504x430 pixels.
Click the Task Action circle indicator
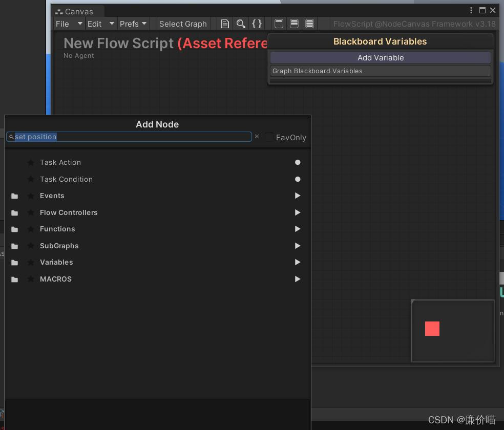click(x=298, y=162)
